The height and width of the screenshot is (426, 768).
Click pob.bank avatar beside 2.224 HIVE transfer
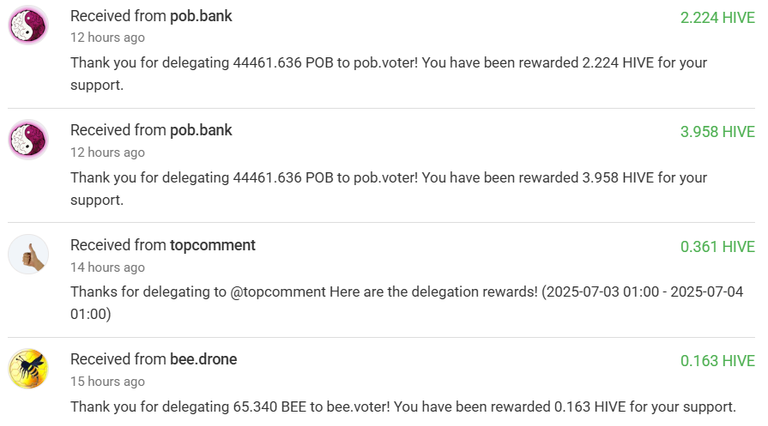(x=28, y=25)
